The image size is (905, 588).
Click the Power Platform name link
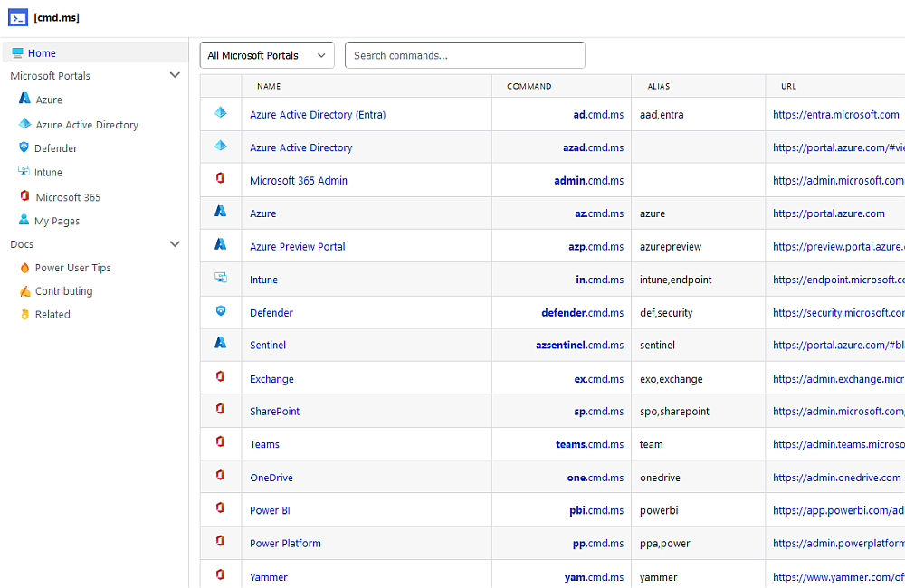(x=285, y=544)
